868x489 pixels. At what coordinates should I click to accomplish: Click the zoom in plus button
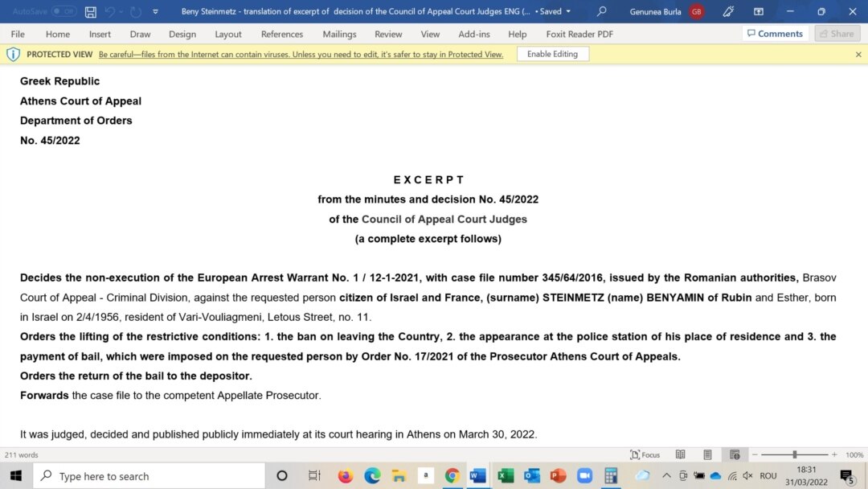[834, 454]
